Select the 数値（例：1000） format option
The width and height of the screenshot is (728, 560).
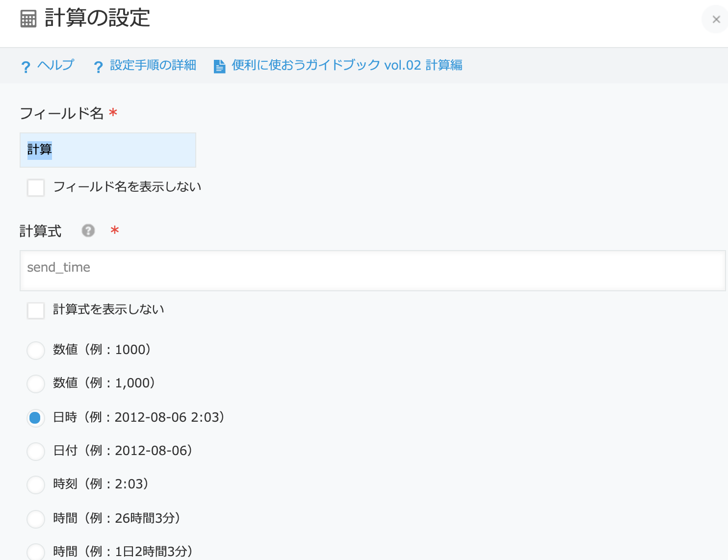pyautogui.click(x=35, y=350)
